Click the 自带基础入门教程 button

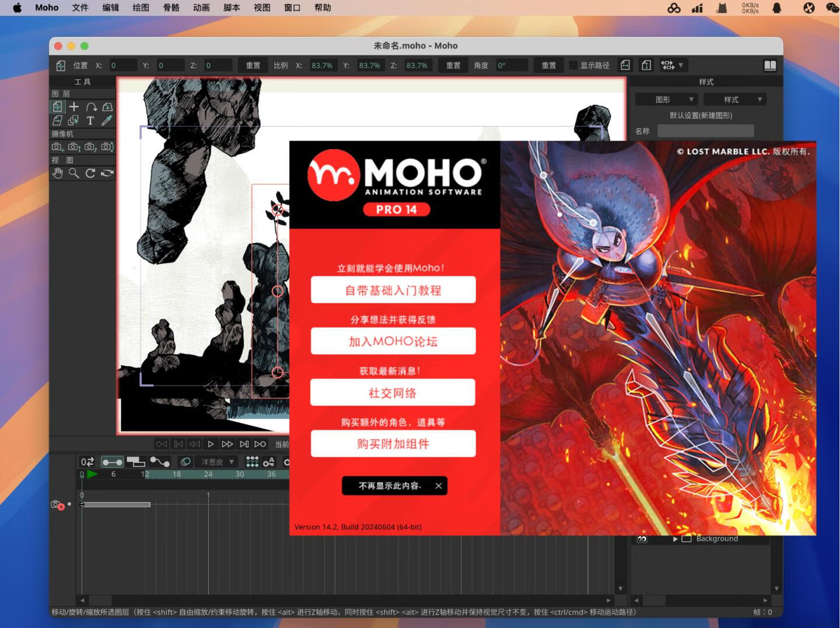tap(394, 290)
